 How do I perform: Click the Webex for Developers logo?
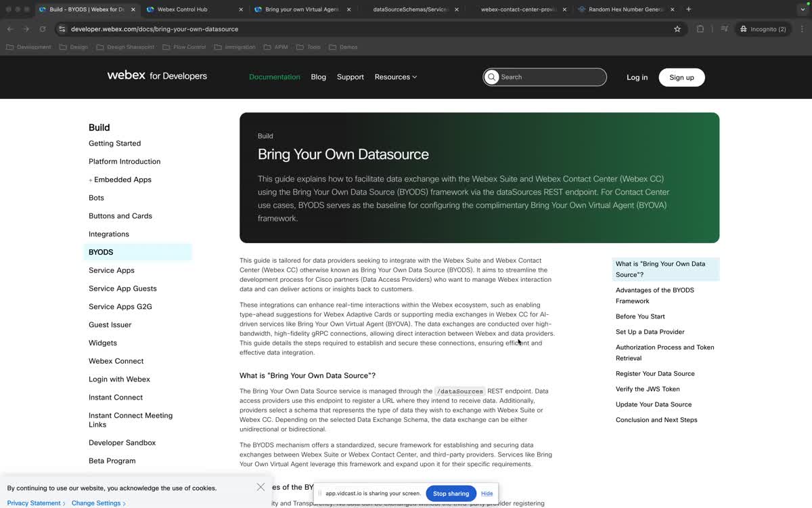pyautogui.click(x=157, y=76)
